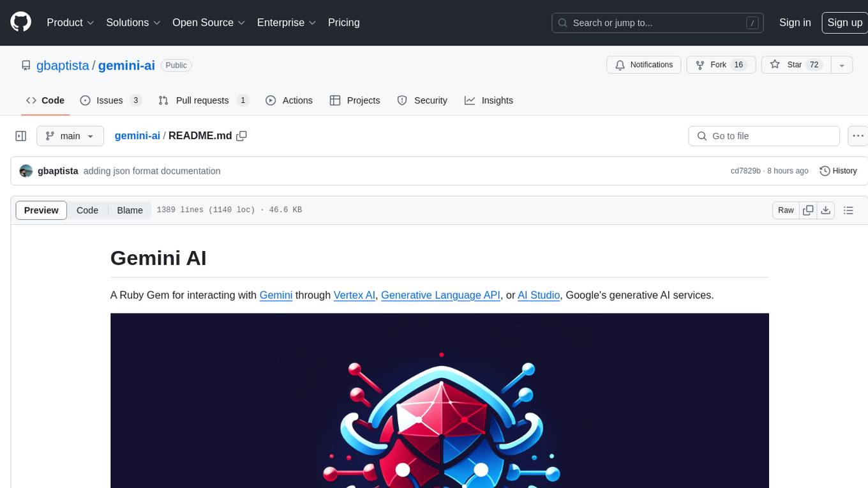Click the Sign up button
Image resolution: width=868 pixels, height=488 pixels.
tap(844, 22)
